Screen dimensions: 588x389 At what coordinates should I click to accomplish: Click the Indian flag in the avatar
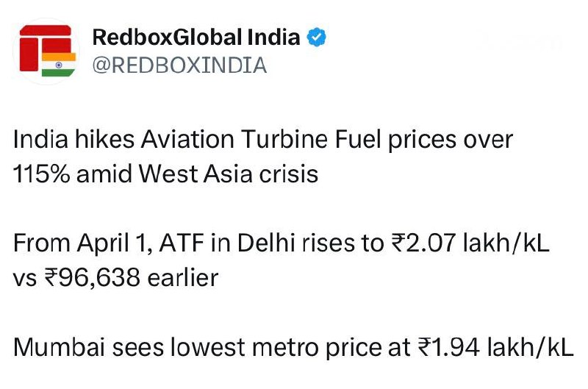(x=58, y=64)
